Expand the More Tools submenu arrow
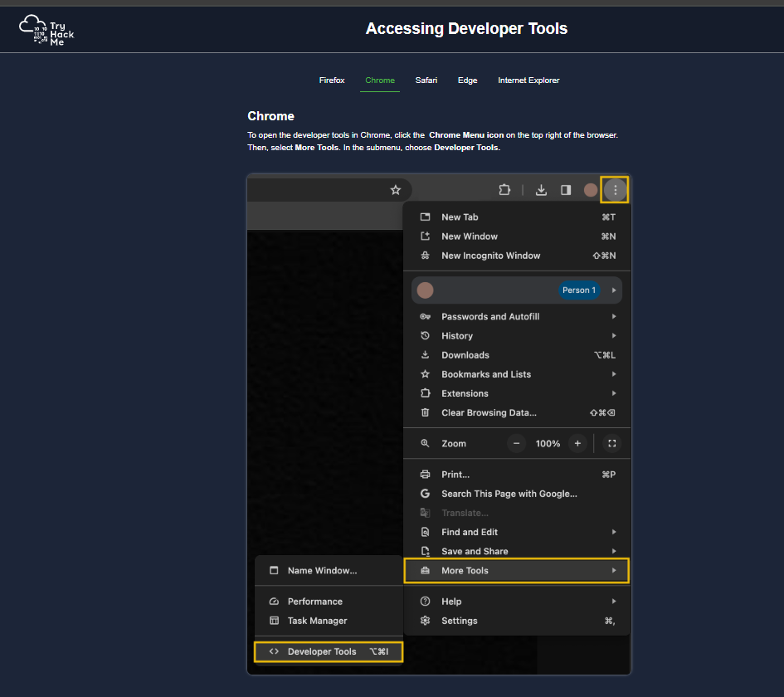The height and width of the screenshot is (697, 784). point(614,571)
